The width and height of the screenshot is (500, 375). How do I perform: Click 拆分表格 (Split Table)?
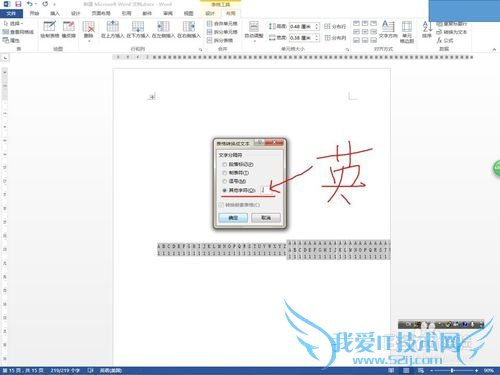click(x=220, y=40)
